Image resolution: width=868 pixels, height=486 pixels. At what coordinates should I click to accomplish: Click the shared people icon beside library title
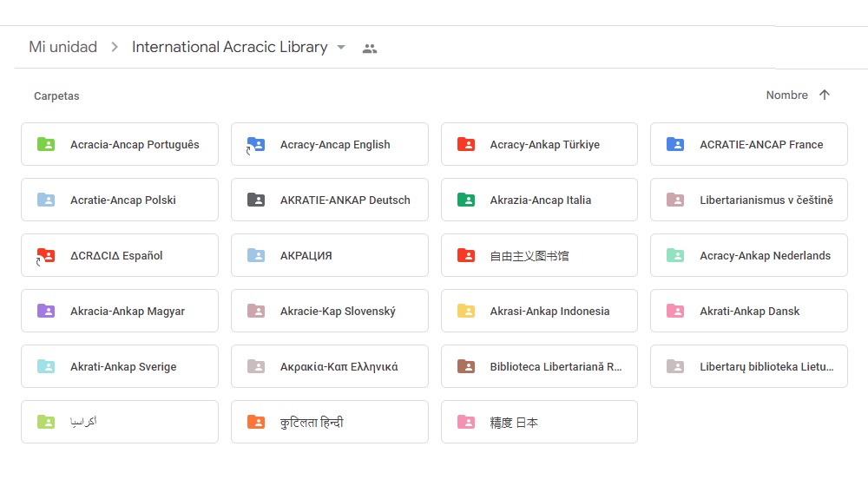(370, 49)
